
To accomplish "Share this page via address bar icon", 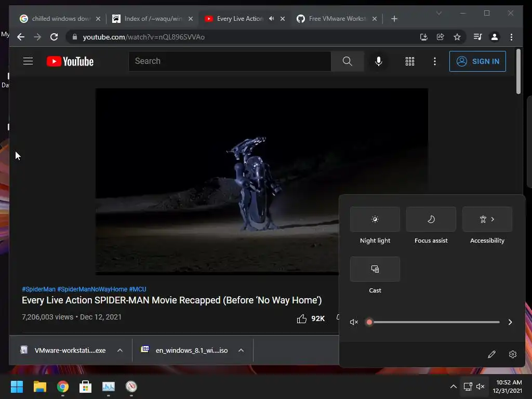I will click(441, 37).
